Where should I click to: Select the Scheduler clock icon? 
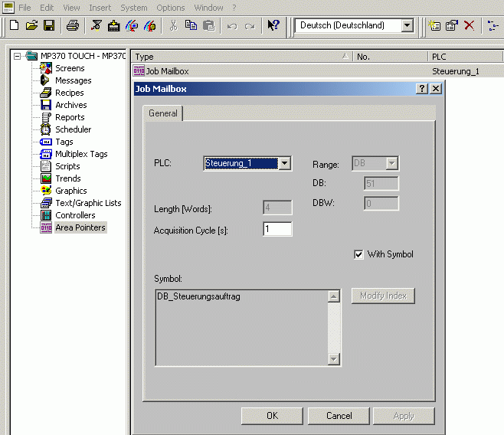click(45, 129)
